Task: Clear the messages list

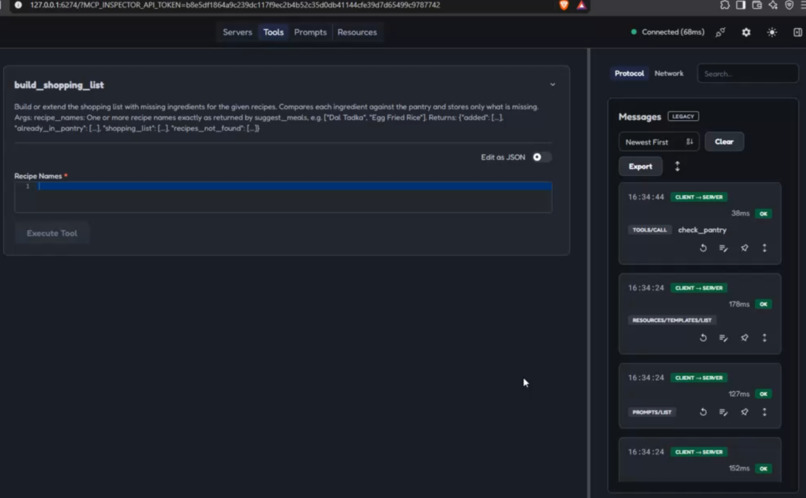Action: [724, 142]
